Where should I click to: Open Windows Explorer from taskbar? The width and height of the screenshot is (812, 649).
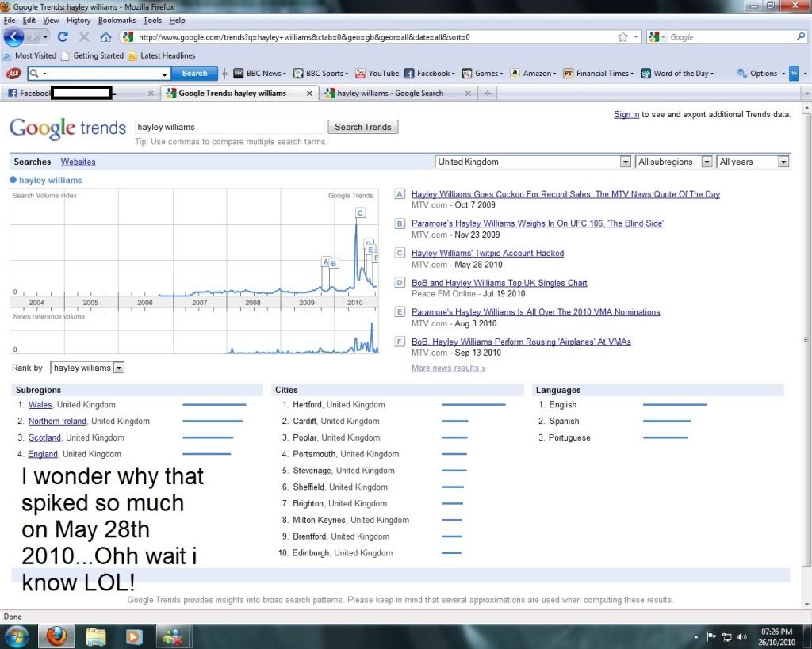click(x=96, y=636)
